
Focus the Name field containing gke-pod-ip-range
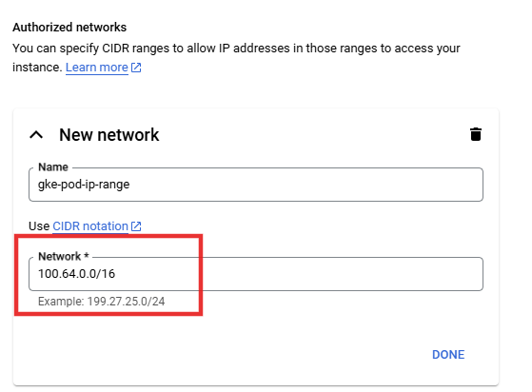(x=256, y=185)
